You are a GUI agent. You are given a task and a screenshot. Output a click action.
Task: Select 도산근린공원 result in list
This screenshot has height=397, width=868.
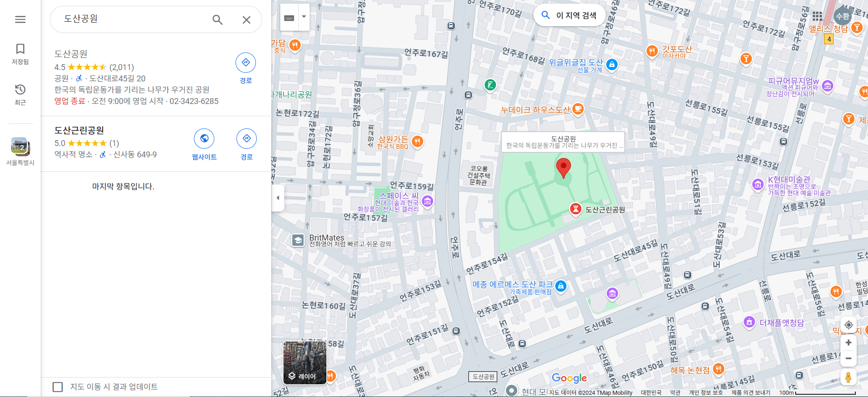click(x=79, y=130)
